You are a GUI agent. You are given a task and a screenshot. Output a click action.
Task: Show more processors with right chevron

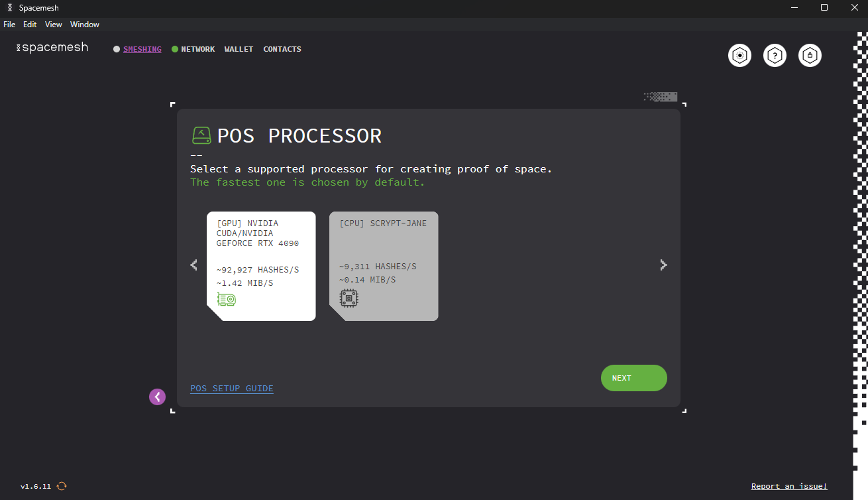tap(663, 265)
